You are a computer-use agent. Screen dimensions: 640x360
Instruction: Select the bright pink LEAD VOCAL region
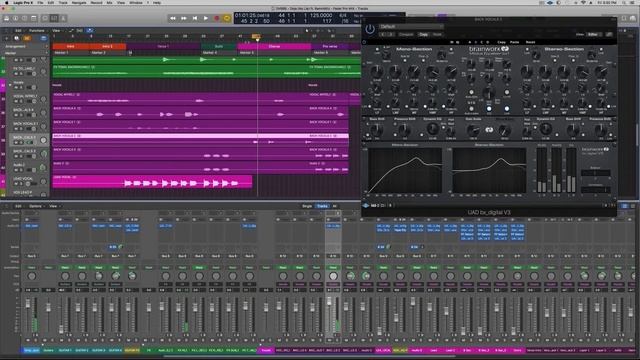click(152, 182)
